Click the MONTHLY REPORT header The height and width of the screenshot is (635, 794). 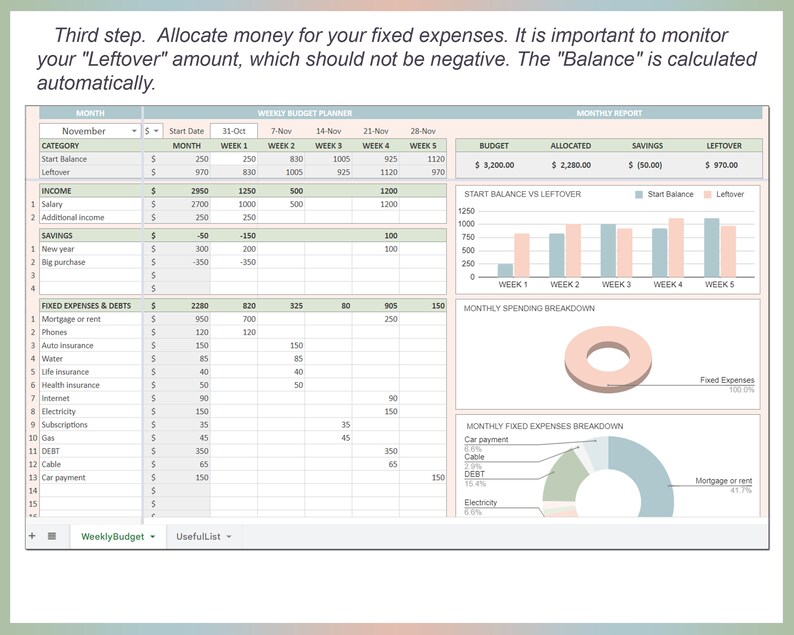click(x=609, y=113)
